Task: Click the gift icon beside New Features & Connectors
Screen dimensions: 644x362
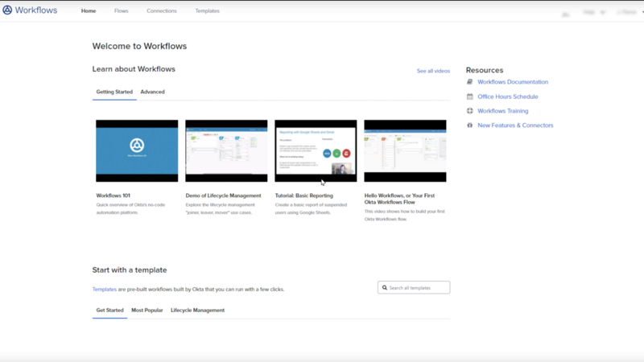Action: [470, 125]
